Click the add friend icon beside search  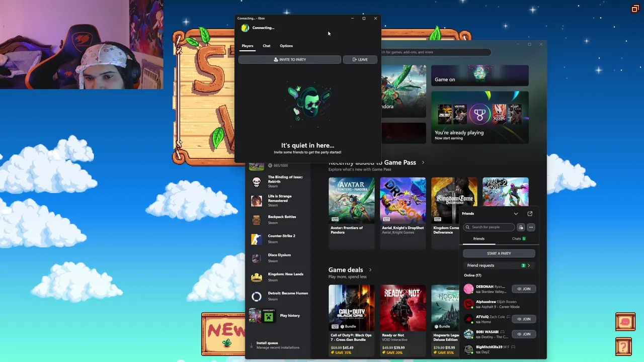click(521, 227)
